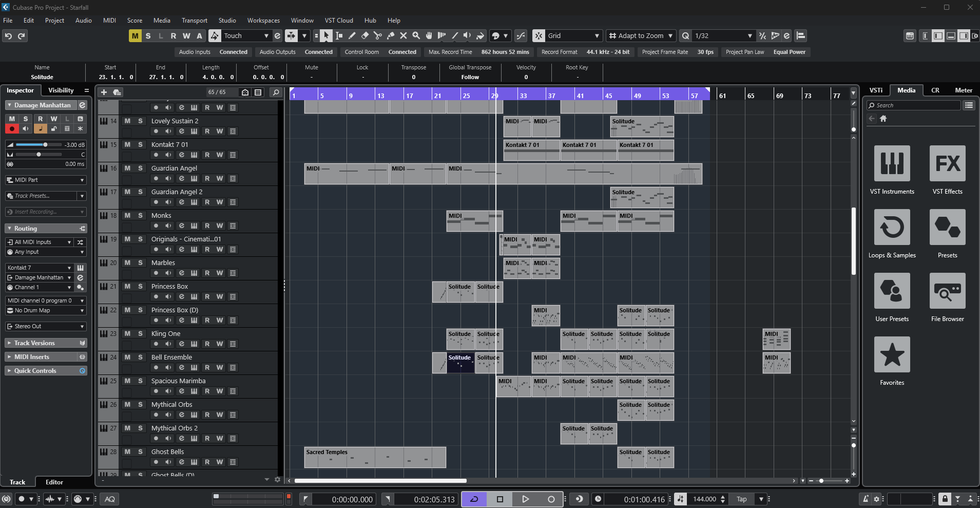Select the Object Selection arrow tool
Screen dimensions: 980x508
click(x=326, y=36)
